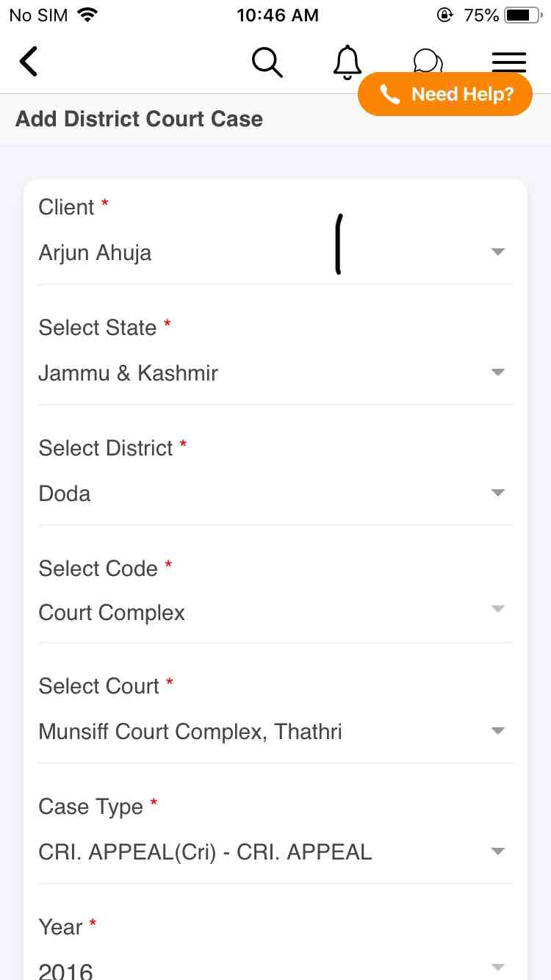Open notifications bell icon
Screen dimensions: 551x980
click(347, 62)
